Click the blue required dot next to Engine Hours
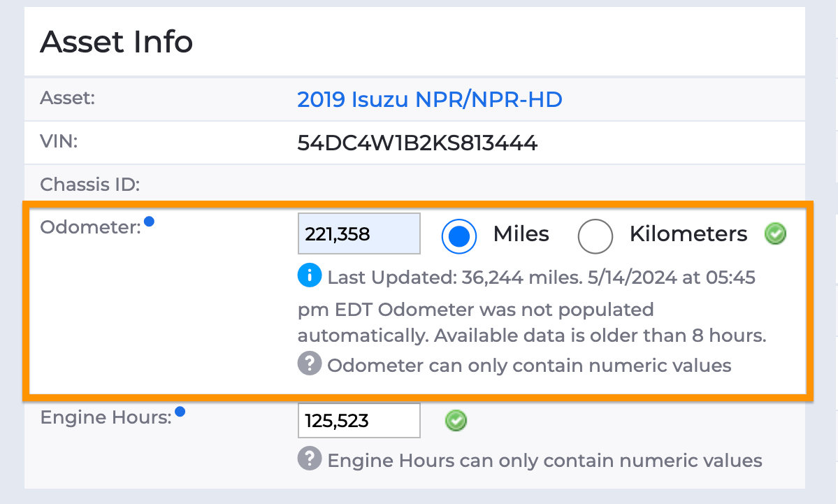The image size is (838, 504). [180, 412]
